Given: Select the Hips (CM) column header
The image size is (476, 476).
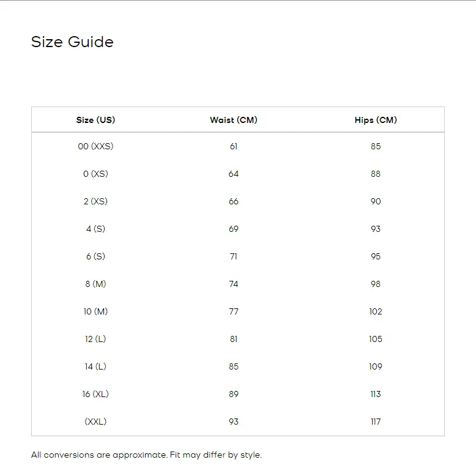Looking at the screenshot, I should (x=376, y=120).
